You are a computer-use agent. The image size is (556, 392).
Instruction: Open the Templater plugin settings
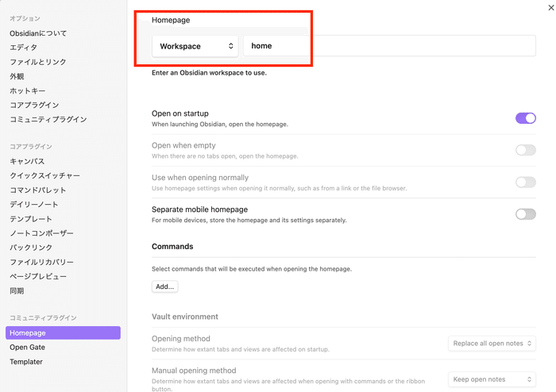click(x=26, y=362)
